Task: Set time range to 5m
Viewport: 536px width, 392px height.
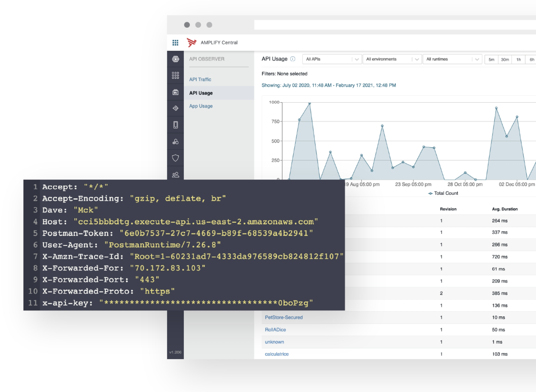Action: [x=491, y=60]
